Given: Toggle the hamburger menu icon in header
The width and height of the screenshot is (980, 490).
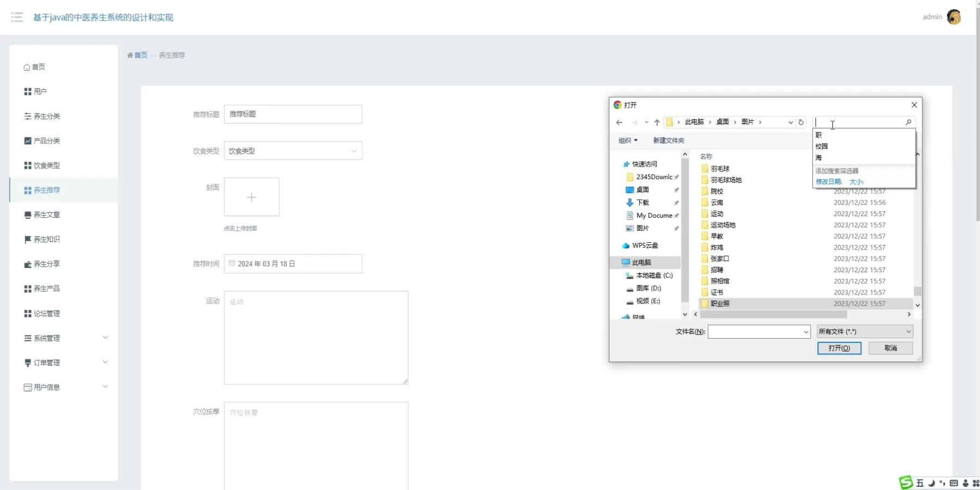Looking at the screenshot, I should 17,17.
